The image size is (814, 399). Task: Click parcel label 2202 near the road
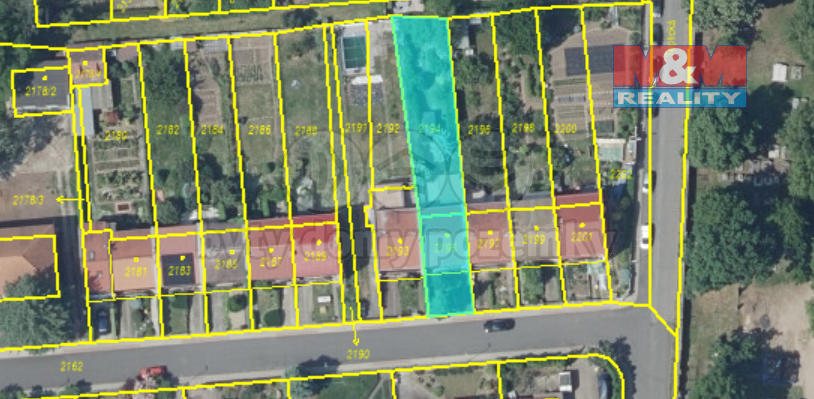(621, 174)
